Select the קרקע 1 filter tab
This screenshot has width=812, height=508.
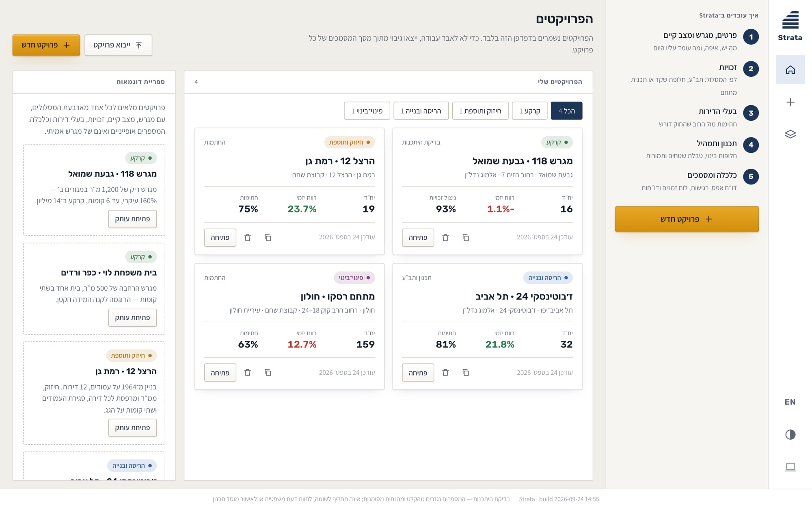click(x=529, y=111)
